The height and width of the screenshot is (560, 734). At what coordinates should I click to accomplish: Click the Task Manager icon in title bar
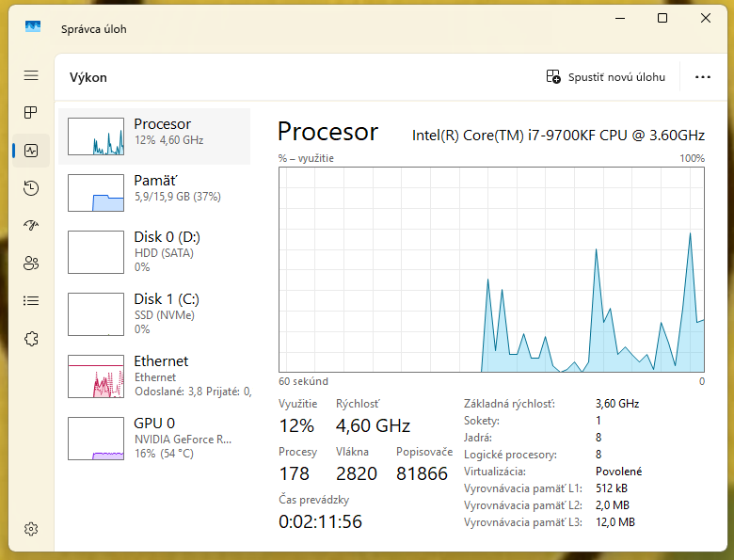point(33,28)
